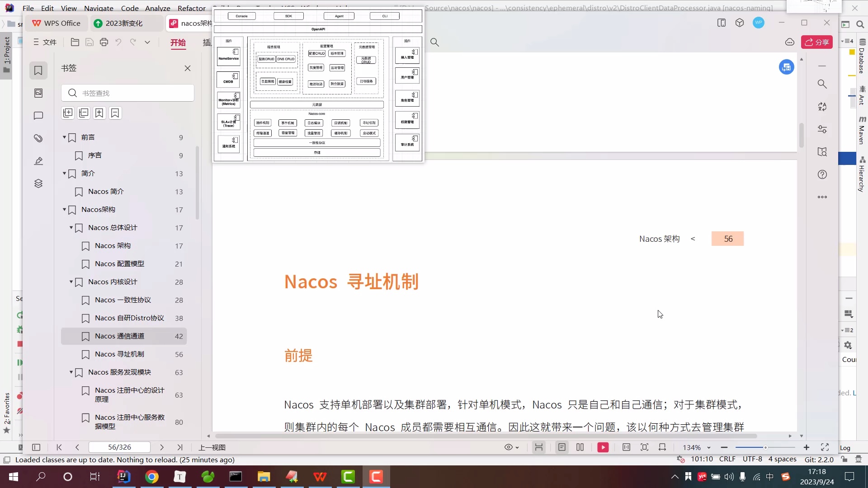Image resolution: width=868 pixels, height=488 pixels.
Task: Open the bookmarks panel icon in sidebar
Action: click(x=38, y=70)
